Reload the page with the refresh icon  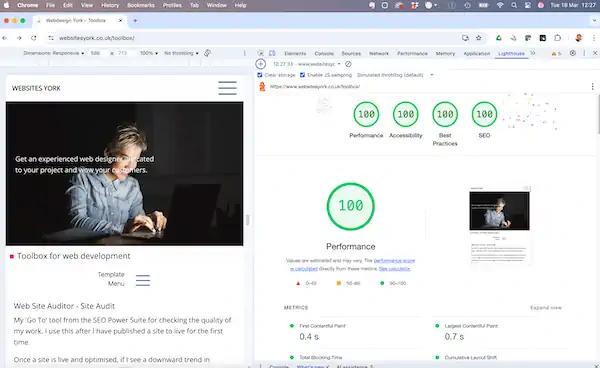34,38
